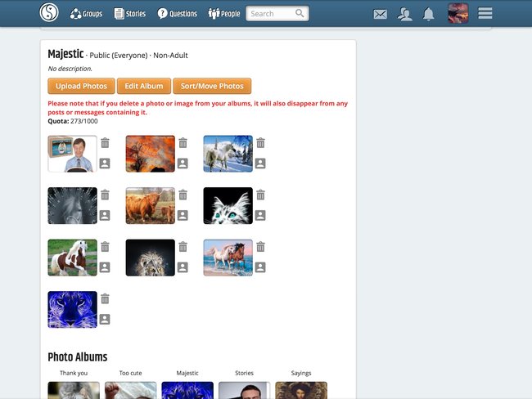Click the Sort/Move Photos button
The image size is (532, 399).
click(x=212, y=86)
